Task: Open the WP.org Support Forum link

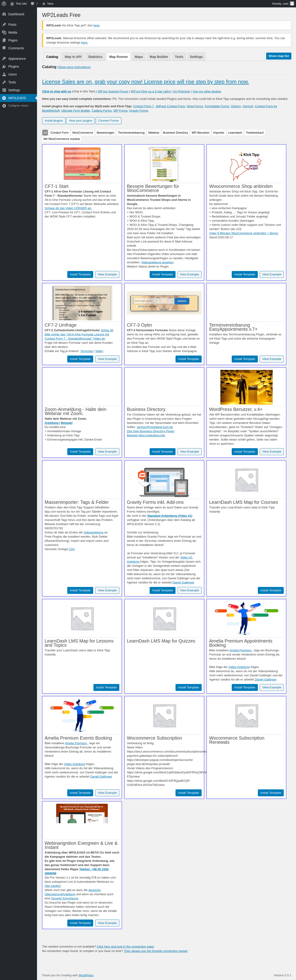Action: [x=113, y=91]
